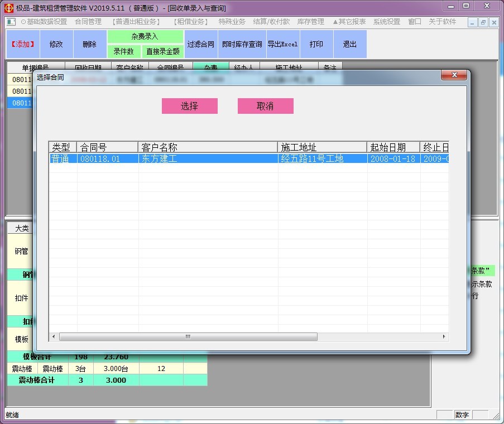Click 删除 in the toolbar
Viewport: 504px width, 424px height.
pos(89,44)
